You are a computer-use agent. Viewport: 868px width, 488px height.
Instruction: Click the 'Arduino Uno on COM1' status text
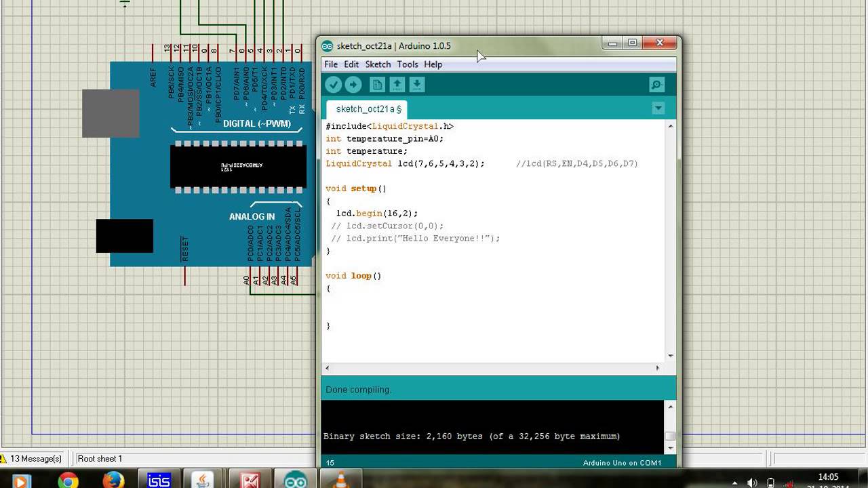coord(622,463)
